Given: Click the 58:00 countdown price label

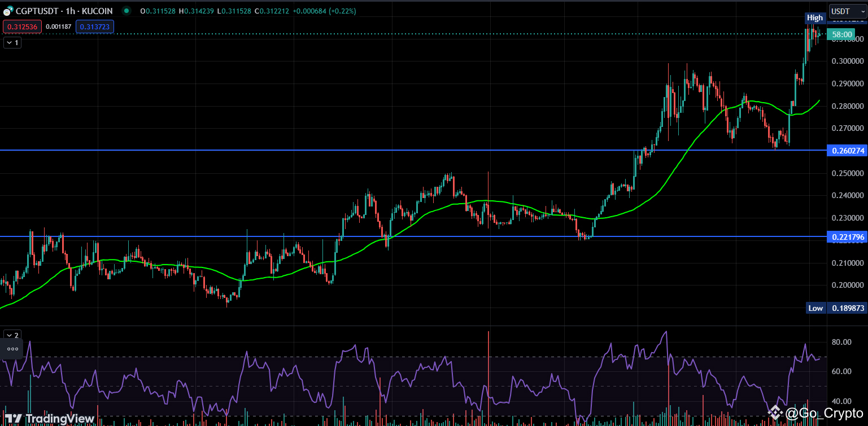Looking at the screenshot, I should click(x=841, y=34).
